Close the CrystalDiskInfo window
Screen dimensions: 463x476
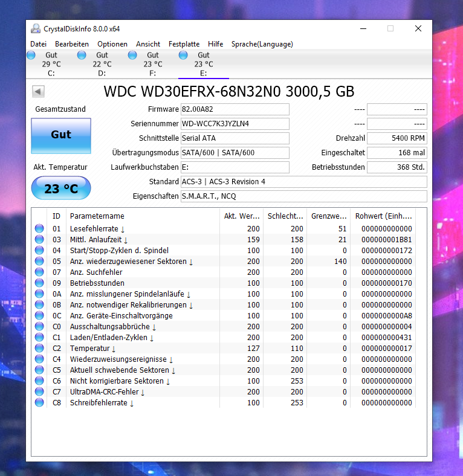pos(418,28)
